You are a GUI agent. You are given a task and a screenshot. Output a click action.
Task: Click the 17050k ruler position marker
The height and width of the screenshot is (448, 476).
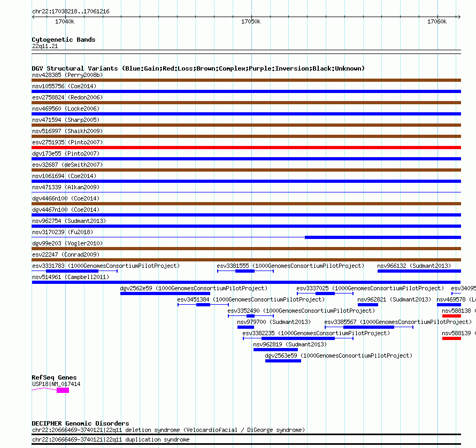tap(251, 21)
